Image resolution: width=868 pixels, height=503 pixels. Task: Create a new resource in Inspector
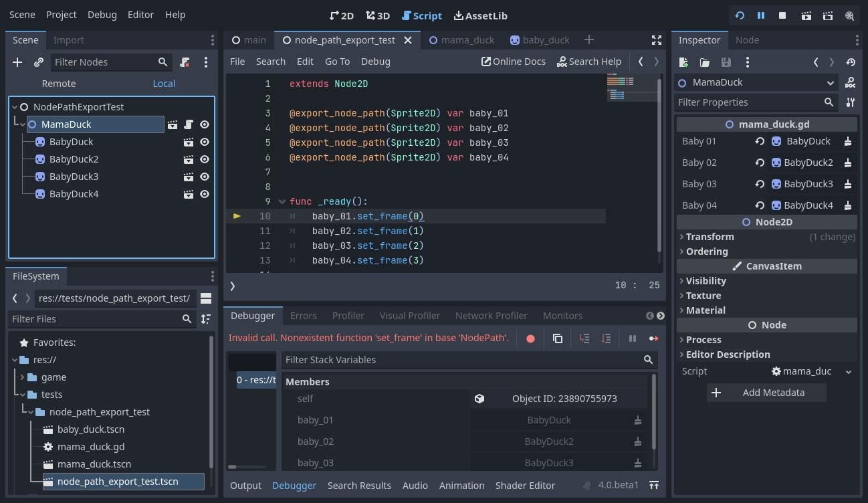point(683,62)
